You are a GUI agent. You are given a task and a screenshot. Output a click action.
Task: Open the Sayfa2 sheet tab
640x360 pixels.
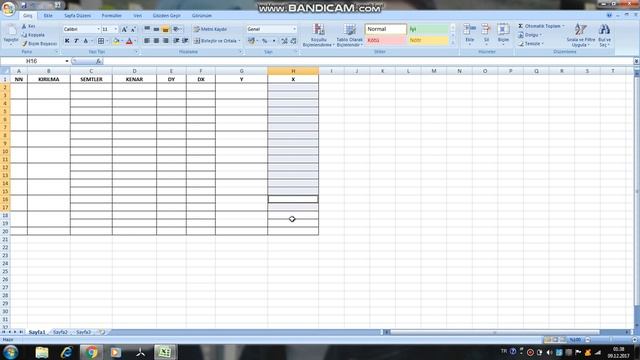point(60,332)
